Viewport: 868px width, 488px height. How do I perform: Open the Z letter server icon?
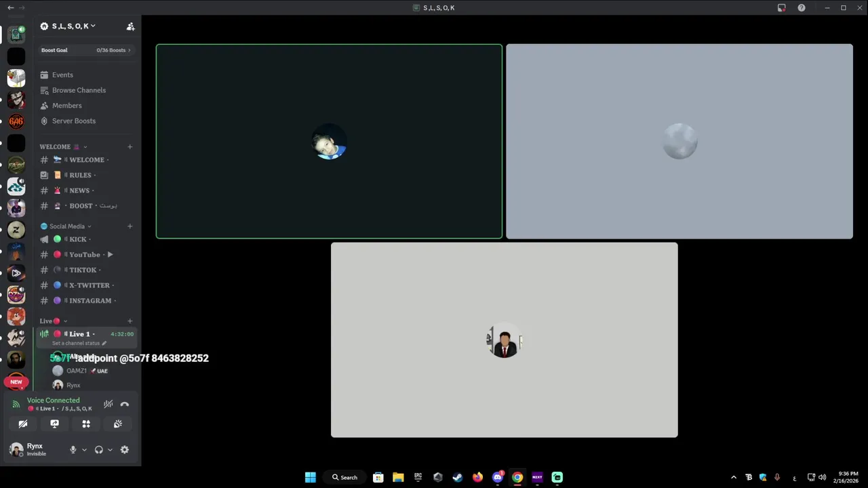coord(16,230)
